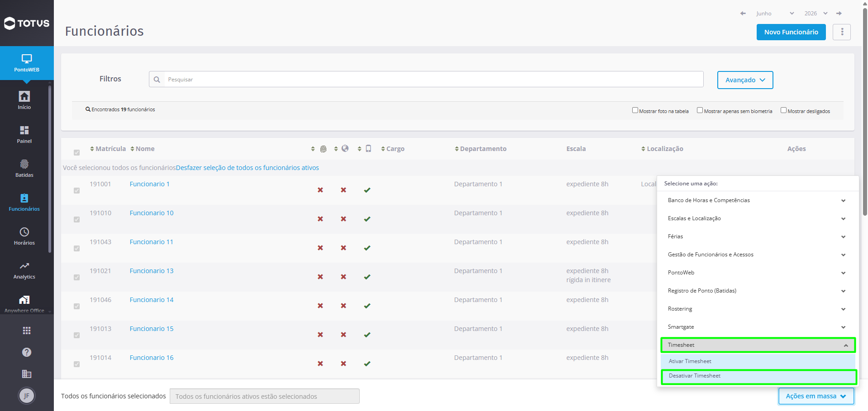
Task: Go to previous month arrow
Action: pos(743,14)
